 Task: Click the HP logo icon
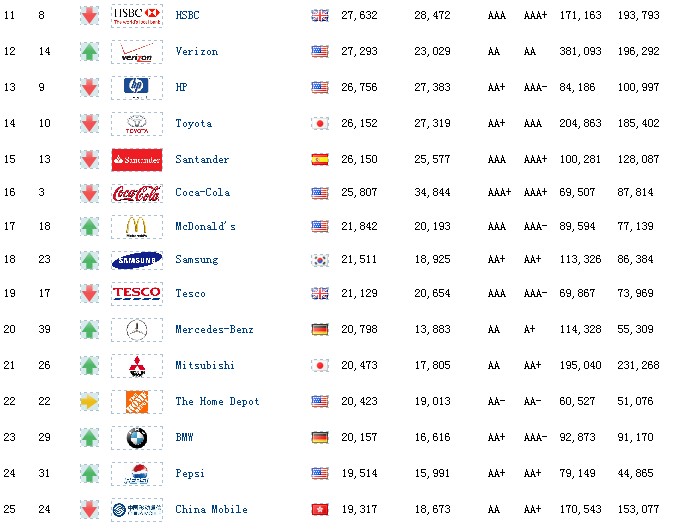pos(137,87)
